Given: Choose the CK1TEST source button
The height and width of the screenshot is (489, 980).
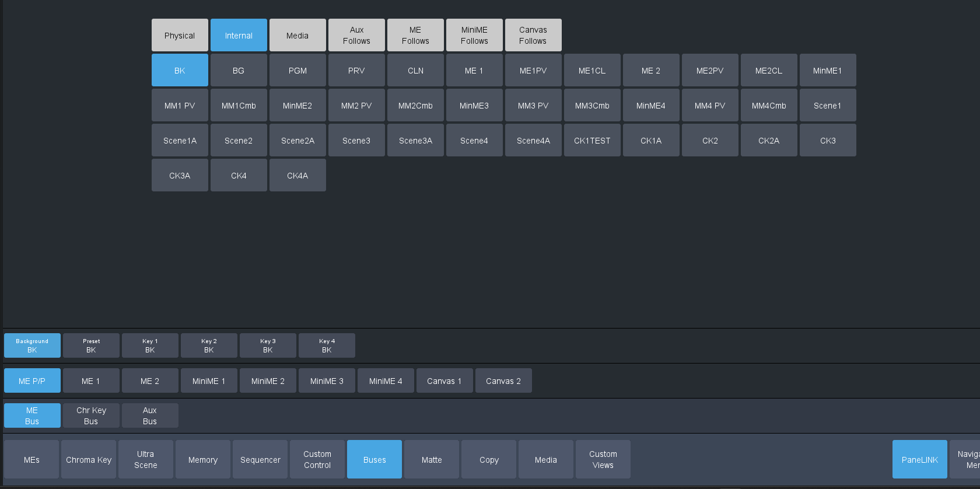Looking at the screenshot, I should pyautogui.click(x=592, y=140).
